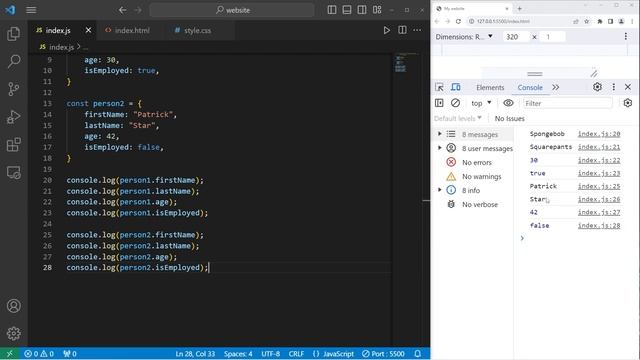The height and width of the screenshot is (360, 640).
Task: Open the VS Code hamburger application menu
Action: (31, 10)
